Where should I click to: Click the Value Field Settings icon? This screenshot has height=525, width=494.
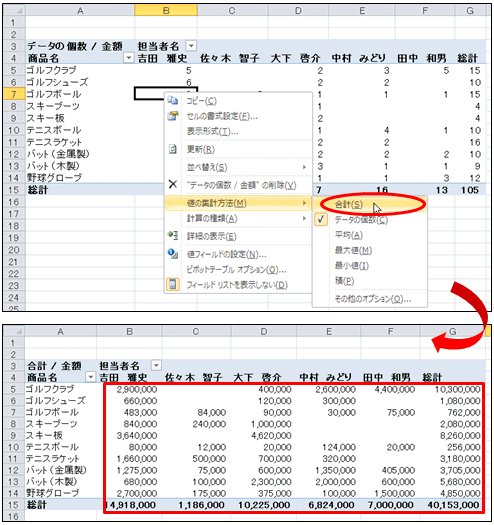172,254
